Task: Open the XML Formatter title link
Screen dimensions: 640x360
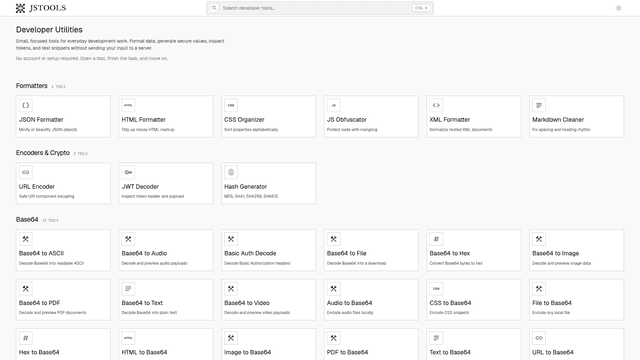Action: coord(450,120)
